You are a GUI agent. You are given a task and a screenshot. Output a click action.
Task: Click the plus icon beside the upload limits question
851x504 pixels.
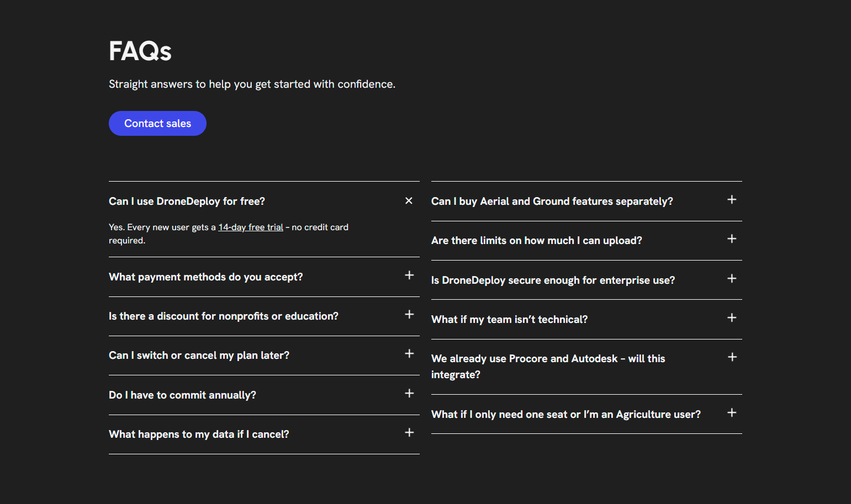732,238
